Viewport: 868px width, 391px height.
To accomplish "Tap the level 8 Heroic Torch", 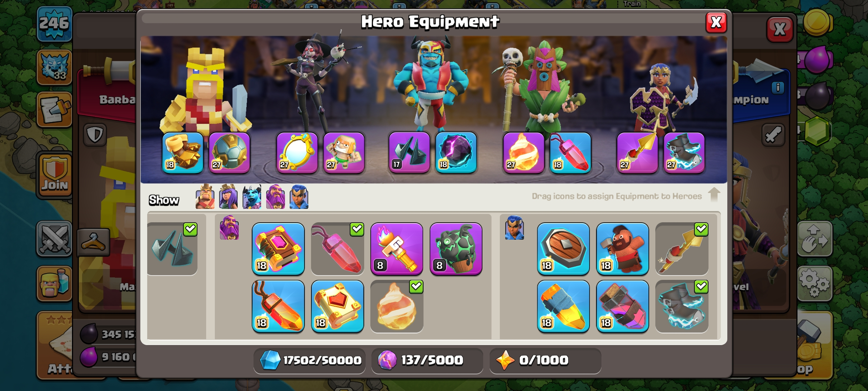I will (x=397, y=248).
